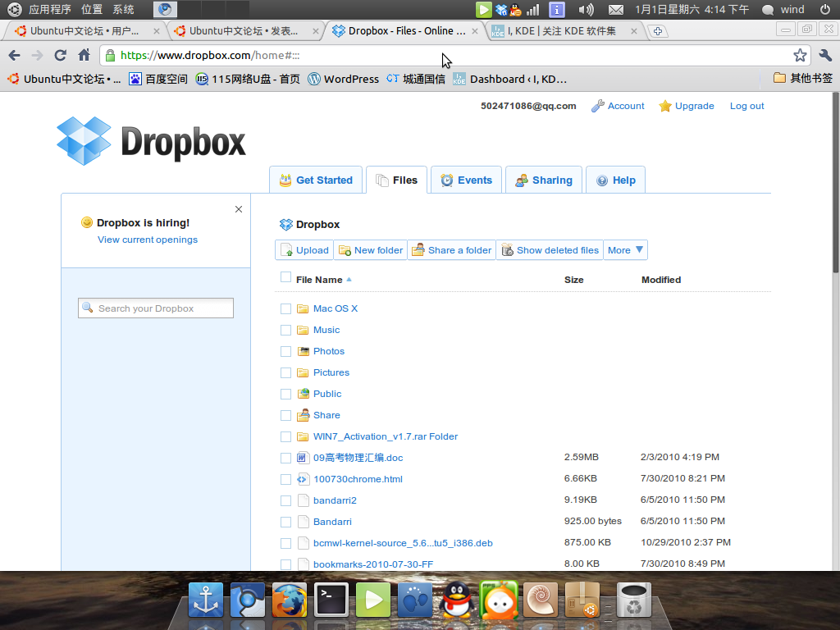Focus the Search your Dropbox field

click(x=156, y=308)
